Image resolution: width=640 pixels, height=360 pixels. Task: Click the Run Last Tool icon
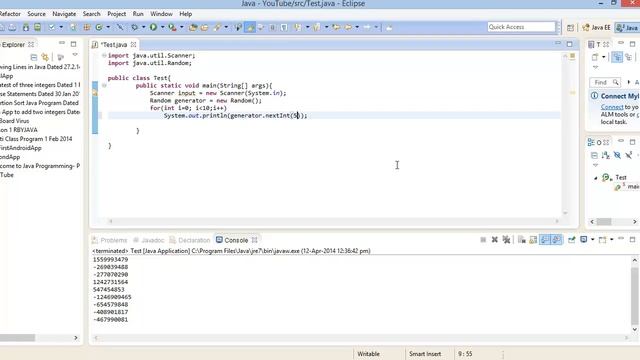[172, 27]
